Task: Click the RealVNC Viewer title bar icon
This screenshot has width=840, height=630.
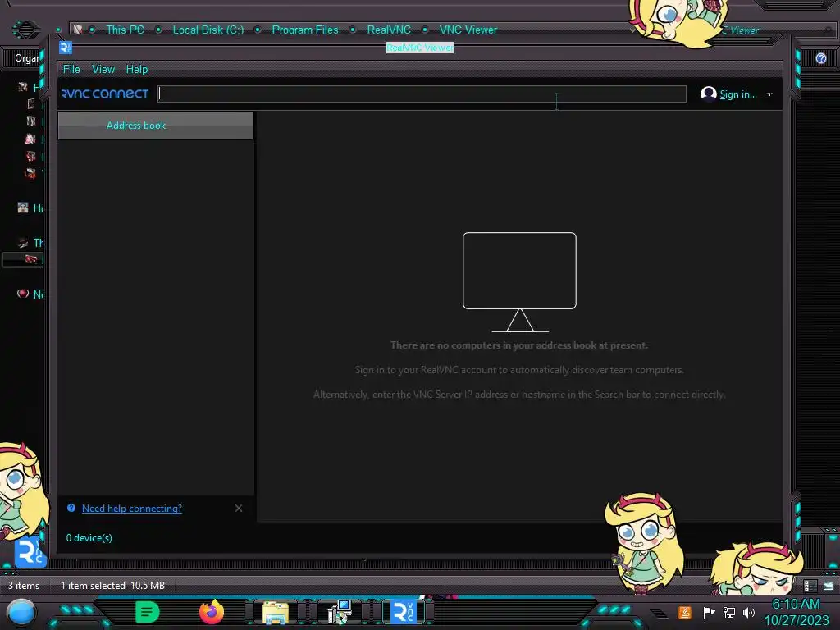Action: click(66, 48)
